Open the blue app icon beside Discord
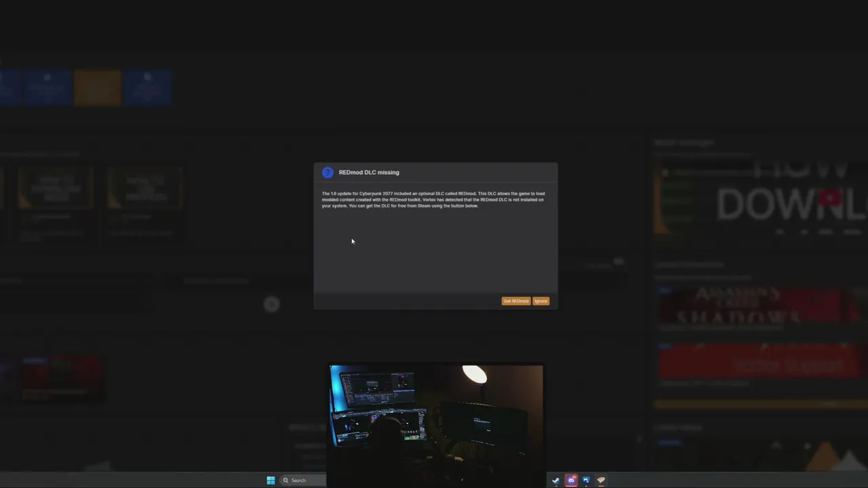This screenshot has width=868, height=488. pos(586,480)
